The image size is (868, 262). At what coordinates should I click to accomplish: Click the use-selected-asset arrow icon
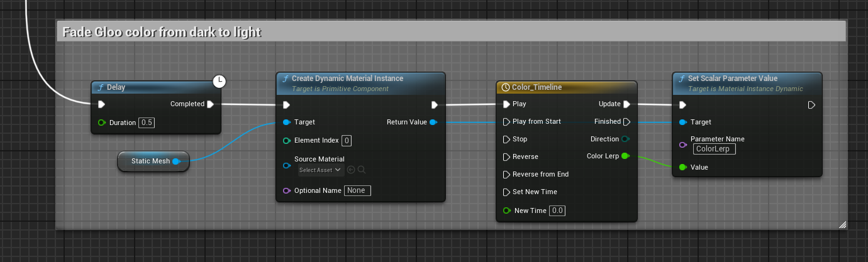pos(351,170)
